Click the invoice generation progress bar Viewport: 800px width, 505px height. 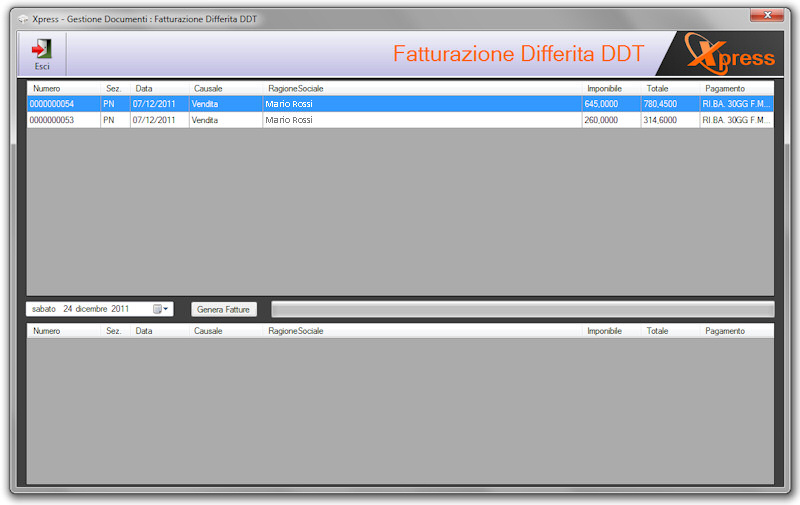(x=522, y=309)
